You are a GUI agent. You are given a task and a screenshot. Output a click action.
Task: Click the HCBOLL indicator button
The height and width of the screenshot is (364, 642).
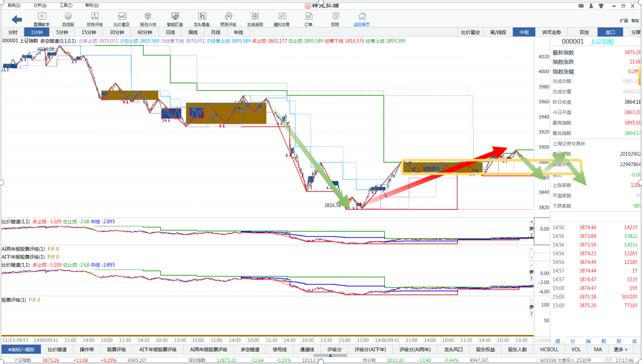point(549,350)
